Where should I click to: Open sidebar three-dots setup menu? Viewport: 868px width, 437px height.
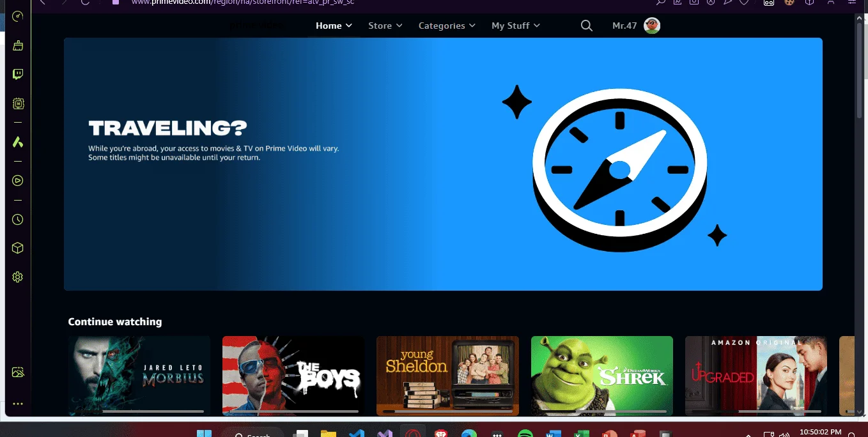click(18, 404)
